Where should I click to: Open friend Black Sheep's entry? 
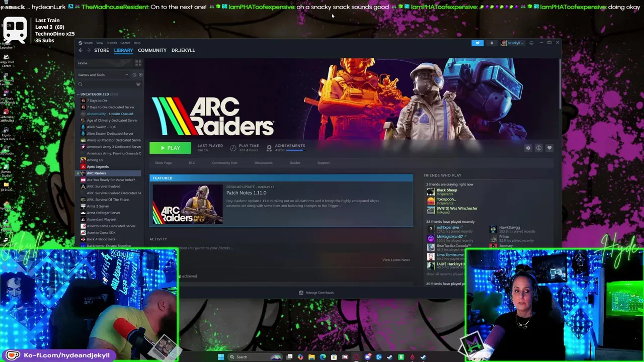coord(443,192)
